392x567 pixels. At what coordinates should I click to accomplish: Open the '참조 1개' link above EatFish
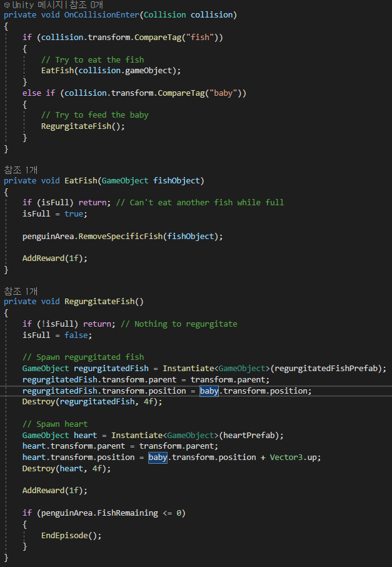(x=21, y=170)
